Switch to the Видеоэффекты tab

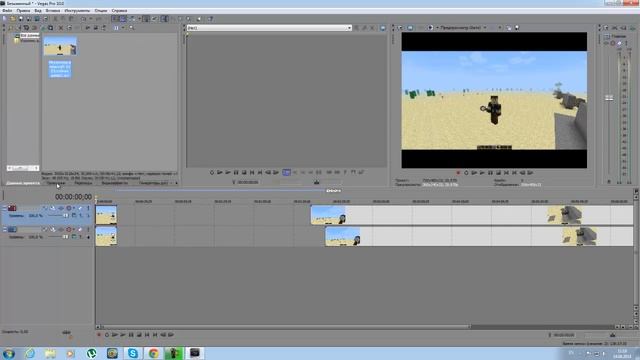coord(115,183)
